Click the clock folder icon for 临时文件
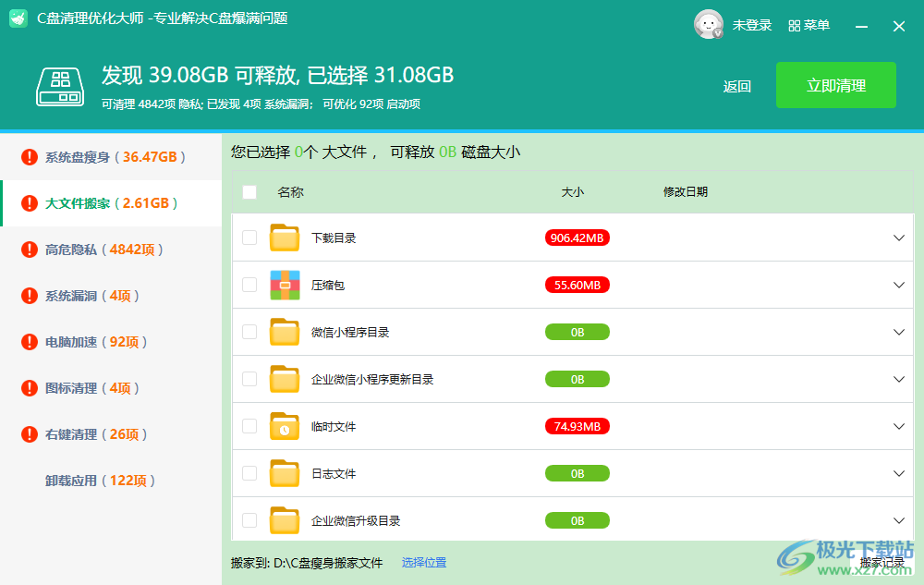Screen dimensions: 924x585 pyautogui.click(x=285, y=426)
